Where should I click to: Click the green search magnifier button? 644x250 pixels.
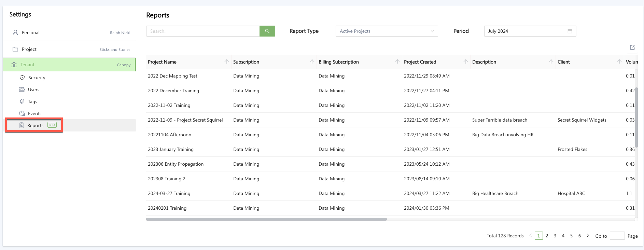pyautogui.click(x=267, y=31)
